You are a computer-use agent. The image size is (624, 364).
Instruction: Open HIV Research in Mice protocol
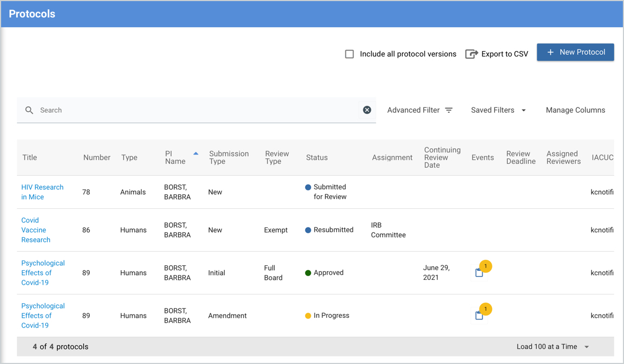pyautogui.click(x=42, y=192)
